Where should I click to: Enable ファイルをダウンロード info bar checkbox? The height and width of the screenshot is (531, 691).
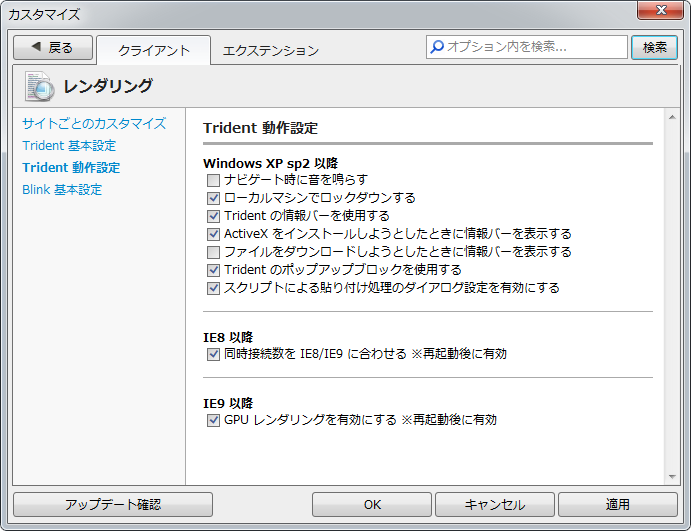[213, 252]
